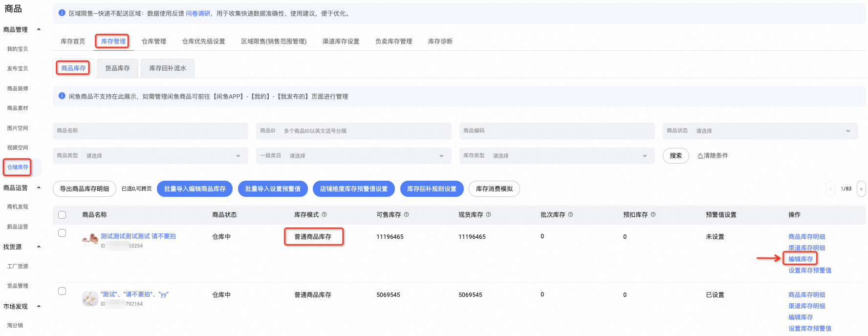Click info icon in Xianyu goods notice
The width and height of the screenshot is (868, 336).
pos(62,96)
